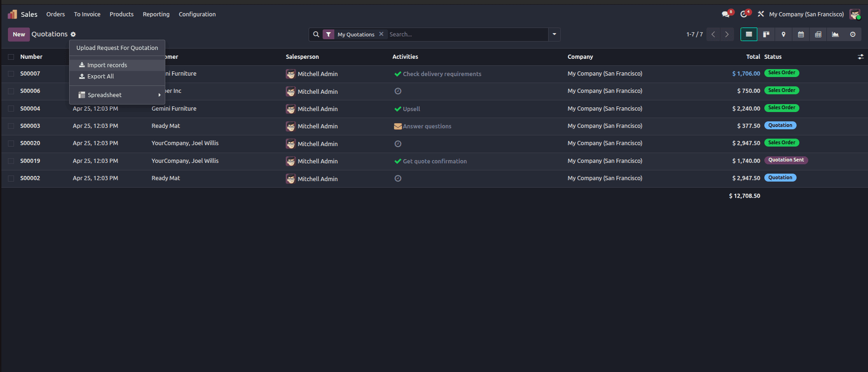The height and width of the screenshot is (372, 868).
Task: Remove the My Quotations filter
Action: tap(381, 34)
